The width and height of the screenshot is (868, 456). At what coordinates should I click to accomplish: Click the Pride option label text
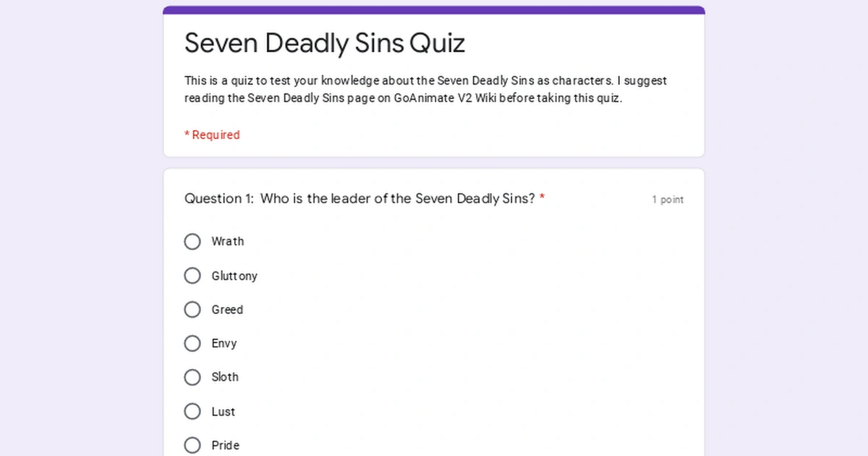225,445
